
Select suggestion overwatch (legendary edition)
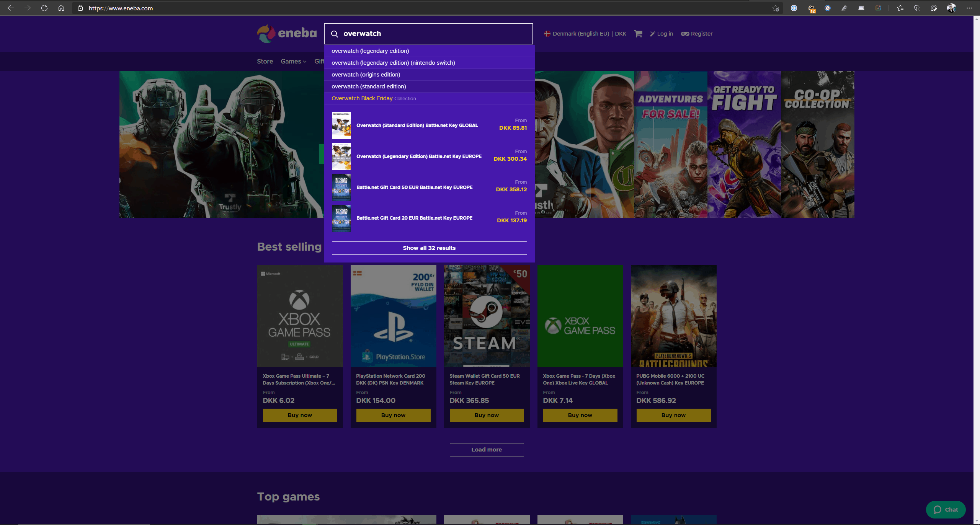[429, 51]
